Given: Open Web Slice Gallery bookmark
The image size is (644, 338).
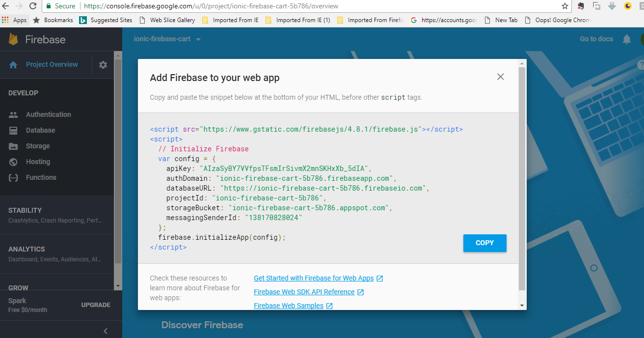Looking at the screenshot, I should click(167, 20).
